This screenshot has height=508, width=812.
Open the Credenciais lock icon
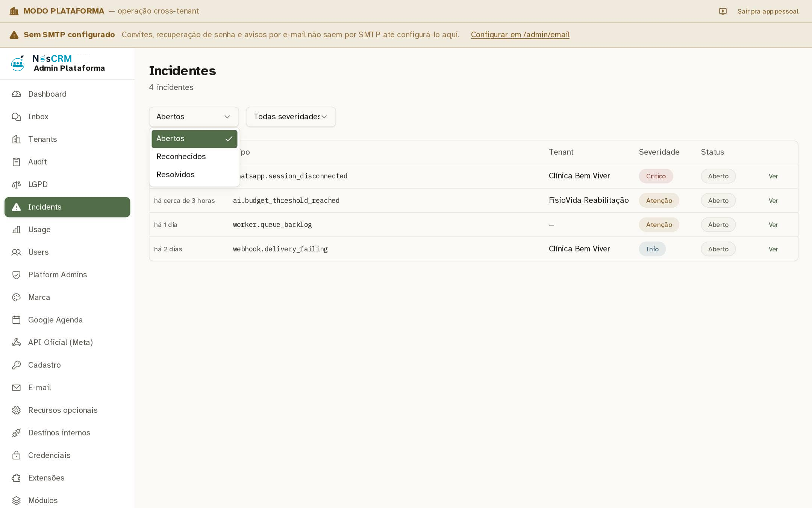(x=16, y=455)
